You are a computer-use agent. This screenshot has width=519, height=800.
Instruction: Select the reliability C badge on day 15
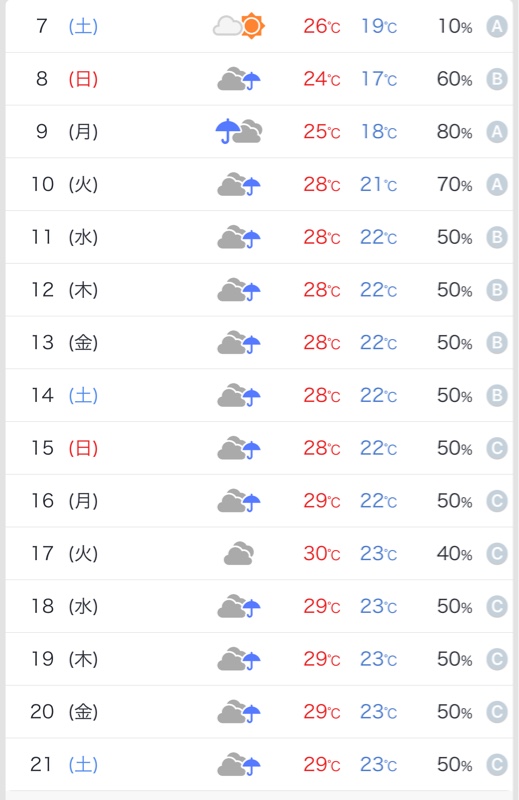[497, 448]
